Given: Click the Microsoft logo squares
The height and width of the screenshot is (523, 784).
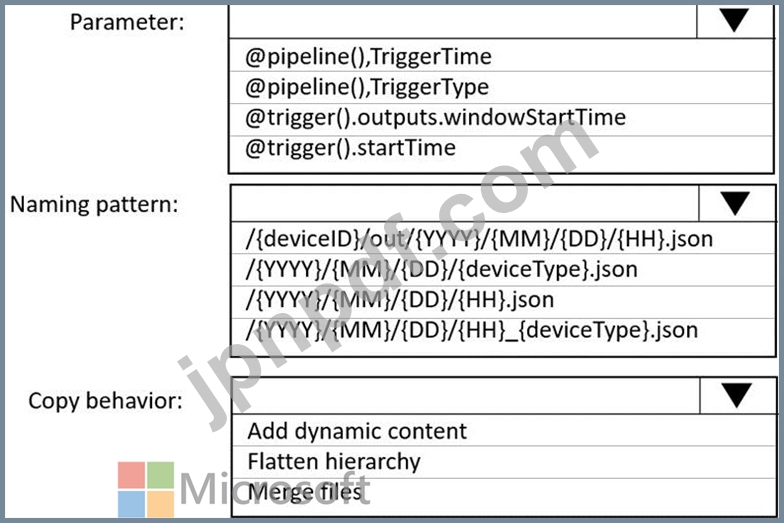Looking at the screenshot, I should (x=146, y=489).
